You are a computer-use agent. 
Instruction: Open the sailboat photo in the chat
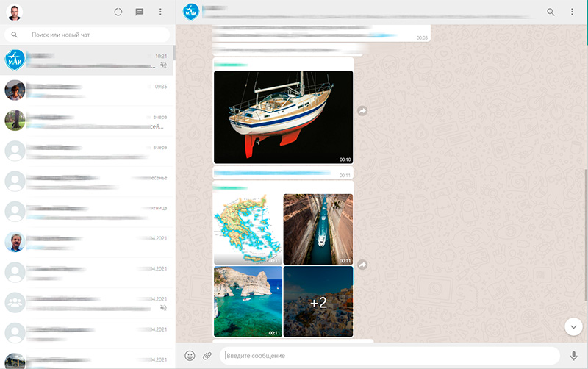(283, 117)
